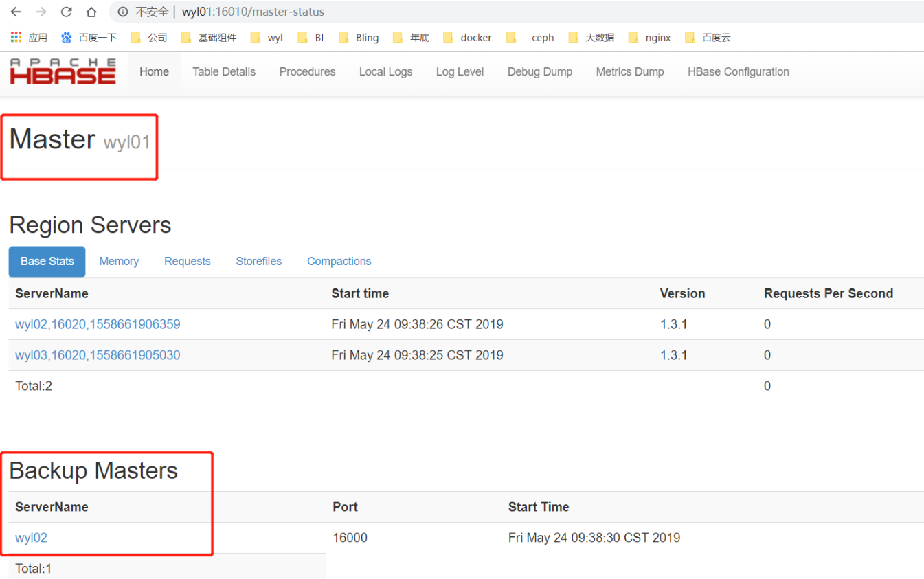Open the nginx bookmarks folder
Viewport: 924px width, 579px height.
pyautogui.click(x=659, y=37)
